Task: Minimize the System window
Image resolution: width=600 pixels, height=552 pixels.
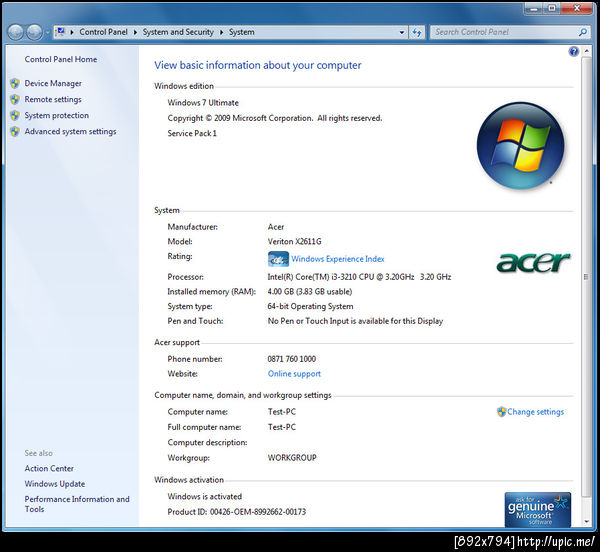Action: click(534, 8)
